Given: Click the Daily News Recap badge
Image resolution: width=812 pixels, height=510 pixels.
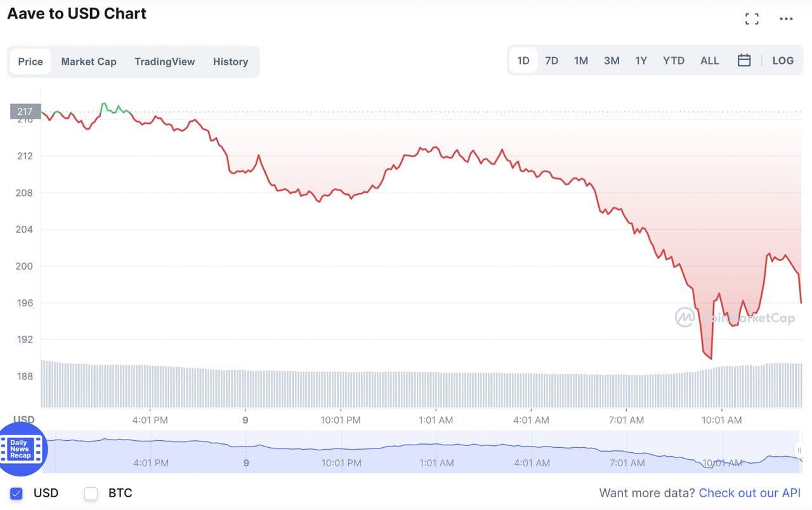Looking at the screenshot, I should pos(20,448).
